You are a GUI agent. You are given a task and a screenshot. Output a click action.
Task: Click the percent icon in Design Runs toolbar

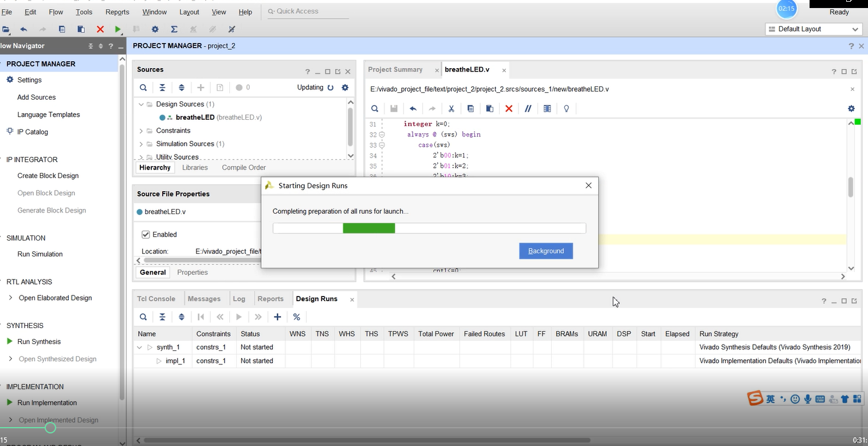coord(296,317)
